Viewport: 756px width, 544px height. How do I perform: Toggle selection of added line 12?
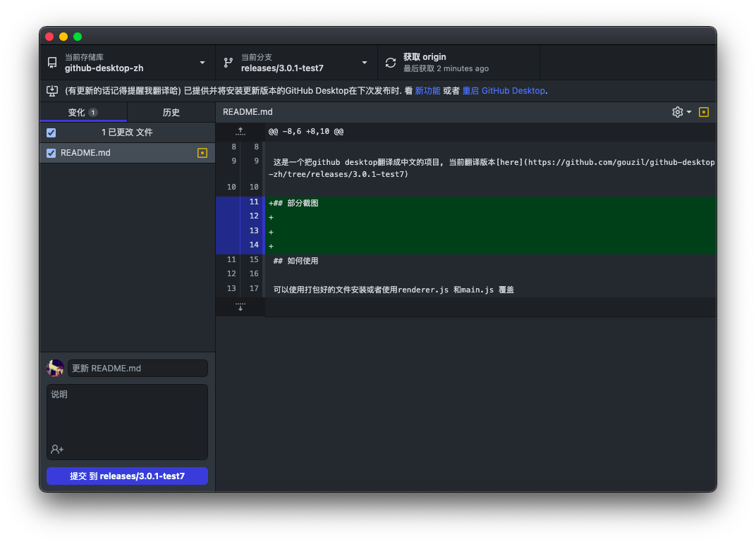click(x=240, y=217)
